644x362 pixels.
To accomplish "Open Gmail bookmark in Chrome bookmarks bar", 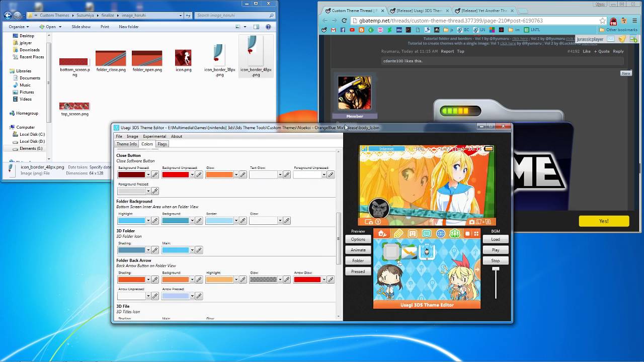I will [x=333, y=30].
